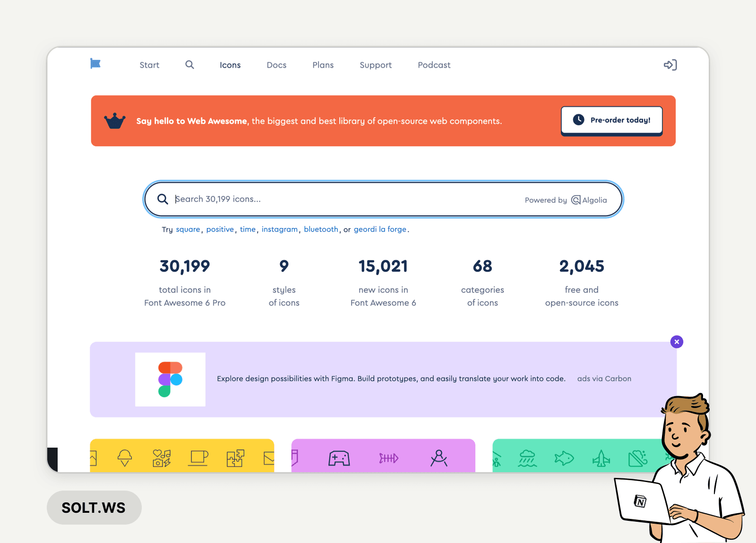Click the 'Powered by' label

pos(546,200)
